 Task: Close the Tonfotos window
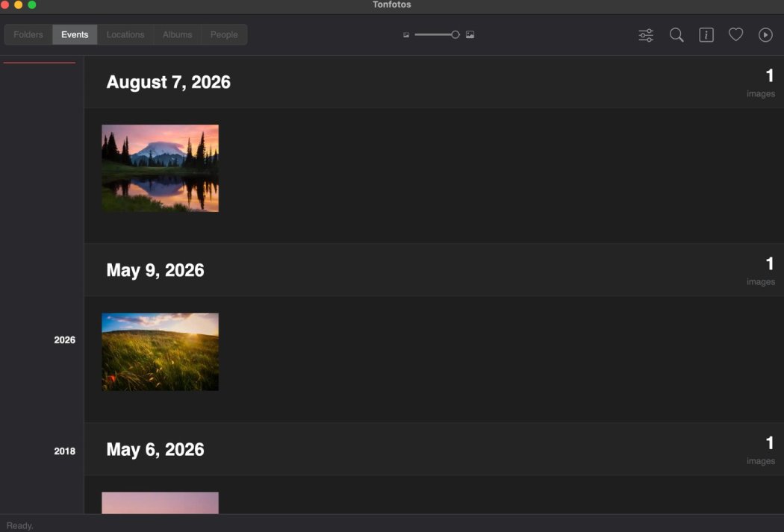5,4
